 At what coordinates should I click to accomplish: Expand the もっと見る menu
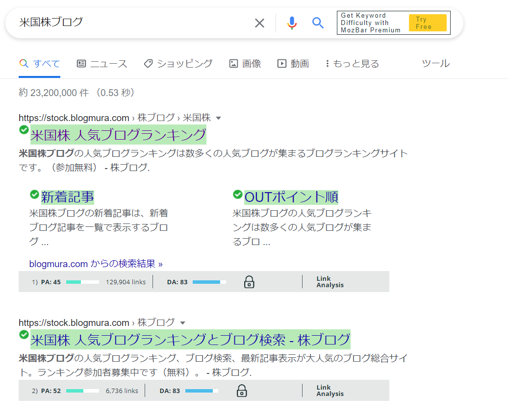353,64
